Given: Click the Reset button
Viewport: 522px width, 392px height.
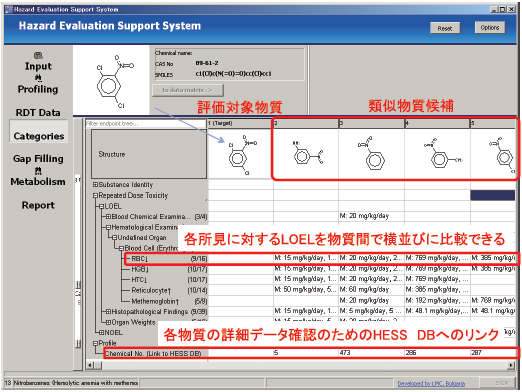Looking at the screenshot, I should point(445,28).
